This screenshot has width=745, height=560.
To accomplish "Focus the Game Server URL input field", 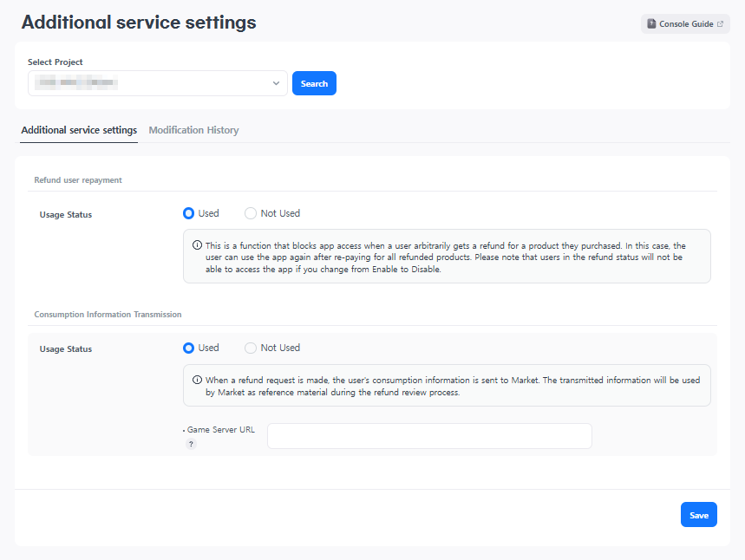I will click(x=429, y=436).
